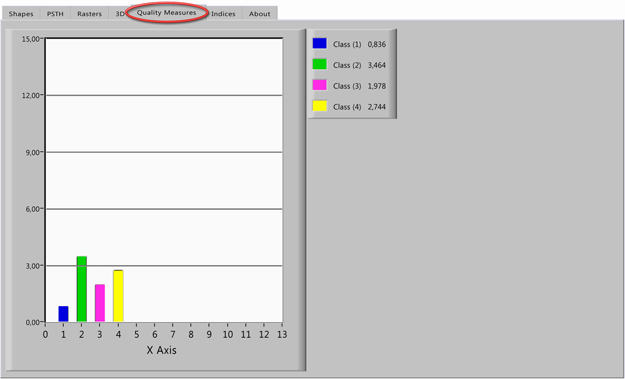
Task: Click the Quality Measures tab
Action: point(167,13)
